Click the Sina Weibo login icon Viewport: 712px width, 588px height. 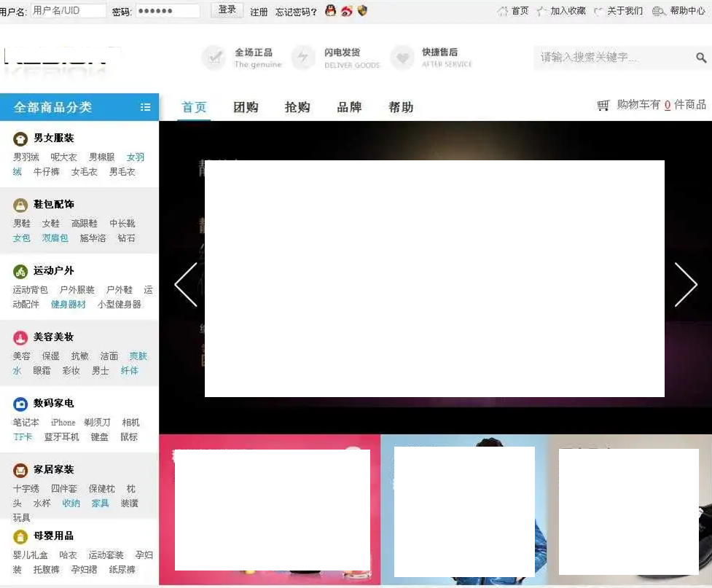346,11
